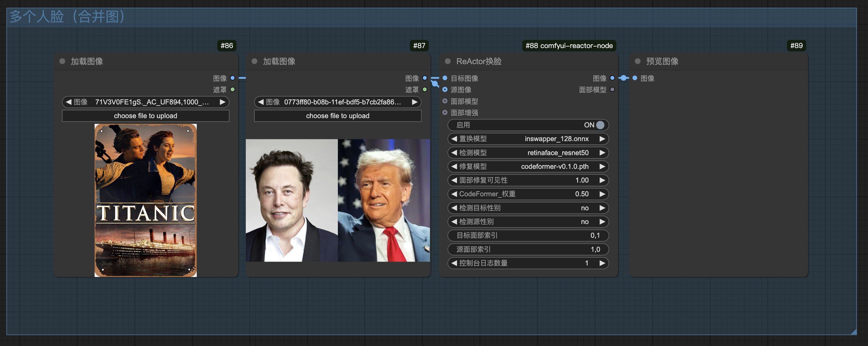Click the #88 comfyui-reactor-node badge
The image size is (868, 346).
click(569, 45)
